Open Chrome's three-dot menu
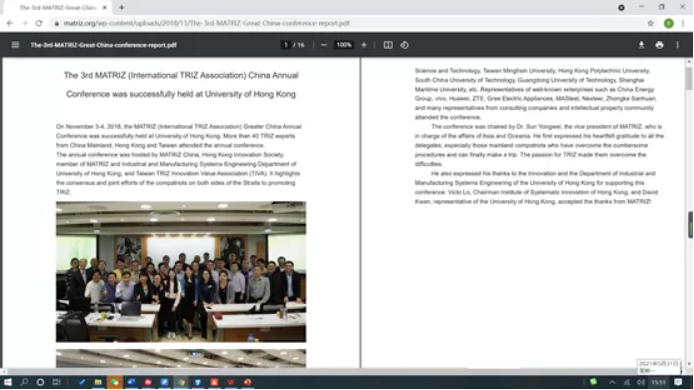This screenshot has height=390, width=694. coord(683,23)
